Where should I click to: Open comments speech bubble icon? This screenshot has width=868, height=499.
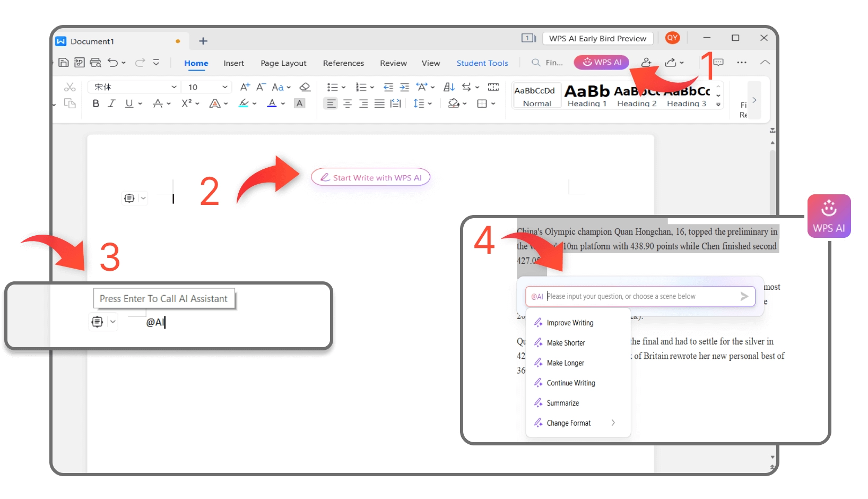click(x=718, y=63)
